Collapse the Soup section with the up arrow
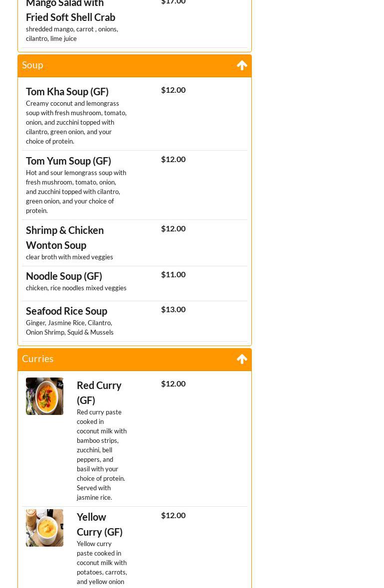This screenshot has height=588, width=384. tap(242, 65)
